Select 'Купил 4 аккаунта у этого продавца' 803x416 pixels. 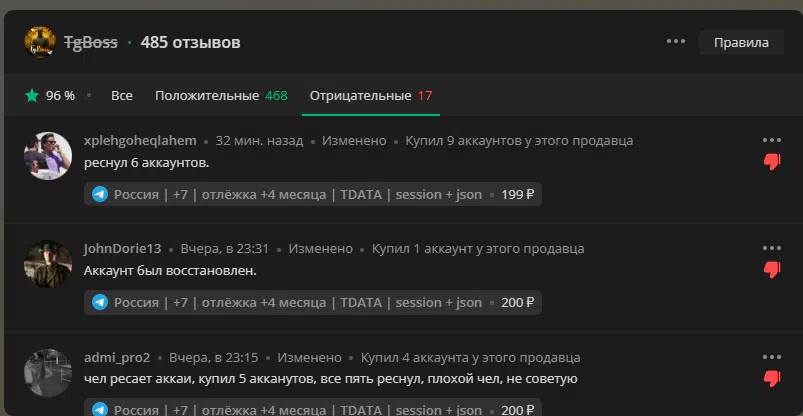pyautogui.click(x=471, y=358)
